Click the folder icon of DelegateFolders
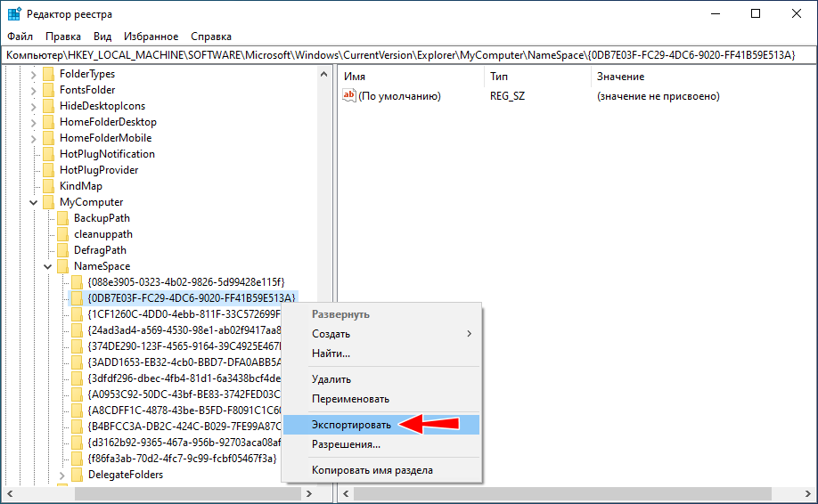 77,475
